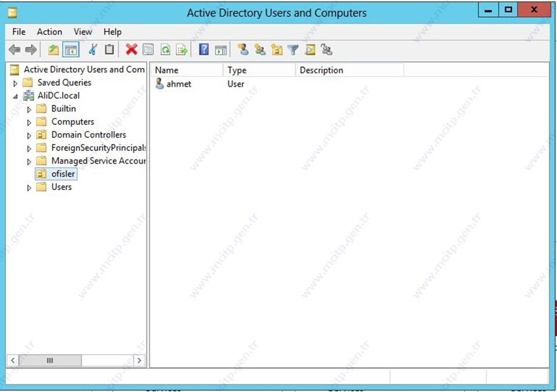Screen dimensions: 557x392
Task: Create new organizational unit icon
Action: click(276, 49)
